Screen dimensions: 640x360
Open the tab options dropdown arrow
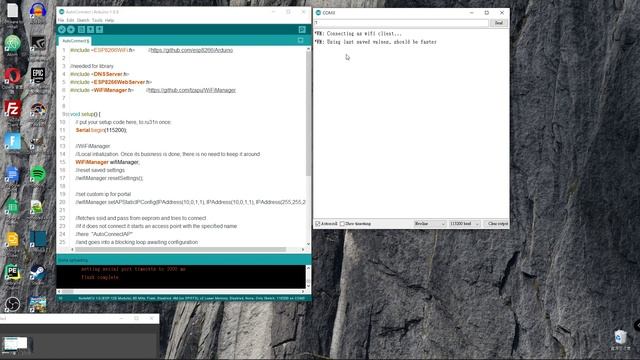click(300, 40)
